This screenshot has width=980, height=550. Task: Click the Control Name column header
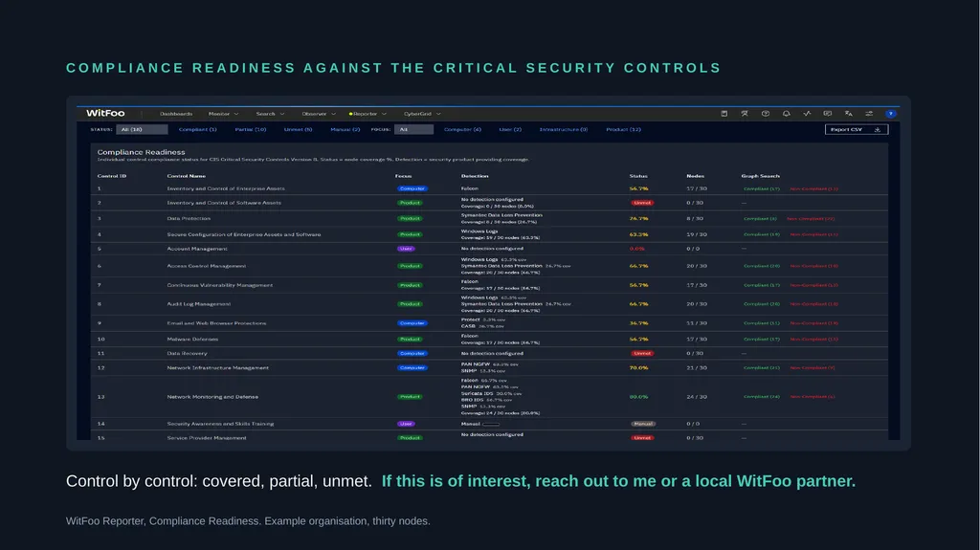click(187, 176)
